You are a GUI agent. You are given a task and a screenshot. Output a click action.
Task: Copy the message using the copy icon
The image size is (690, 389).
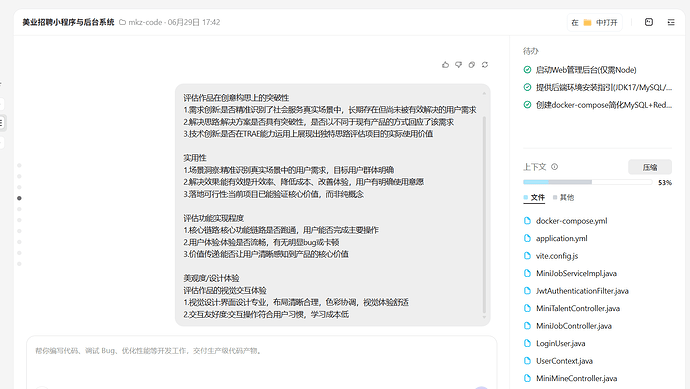pos(472,65)
